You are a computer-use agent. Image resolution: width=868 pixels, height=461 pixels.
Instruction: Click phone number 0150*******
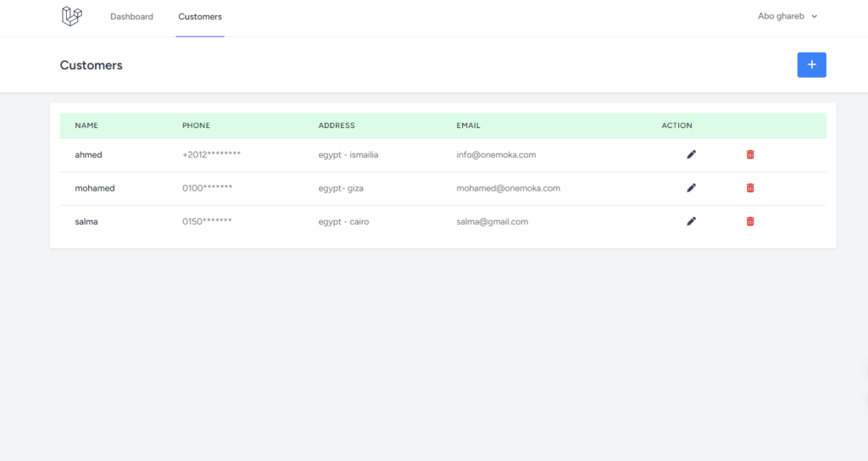(207, 221)
